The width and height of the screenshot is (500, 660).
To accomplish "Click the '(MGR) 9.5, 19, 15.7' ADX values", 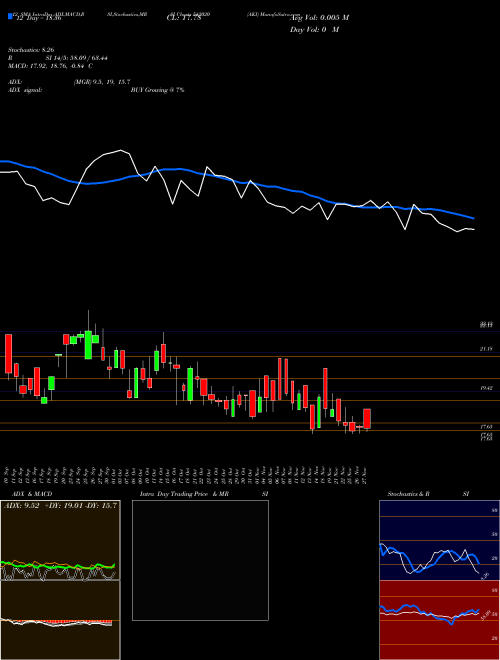I will (101, 82).
